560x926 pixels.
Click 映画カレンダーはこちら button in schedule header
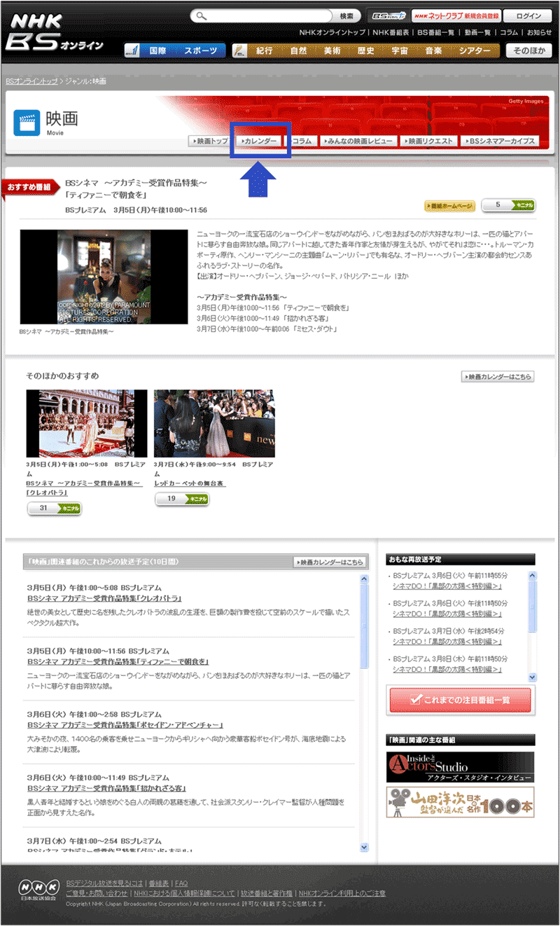(330, 562)
